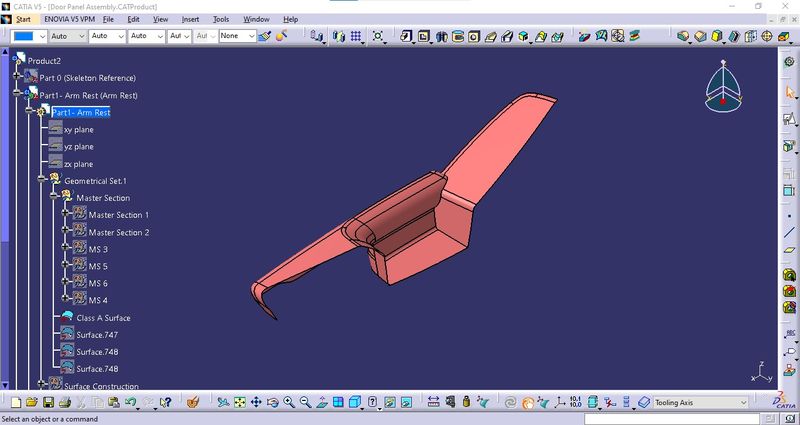Select the yz plane tree item

pyautogui.click(x=79, y=147)
